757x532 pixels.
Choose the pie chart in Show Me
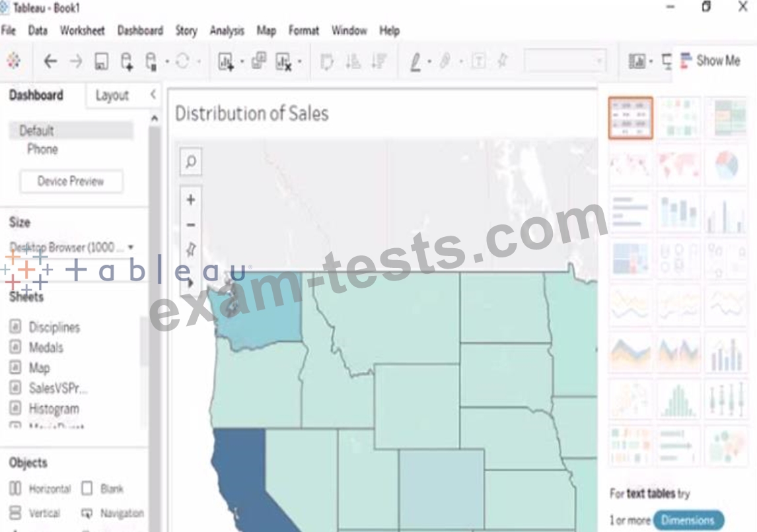click(726, 165)
